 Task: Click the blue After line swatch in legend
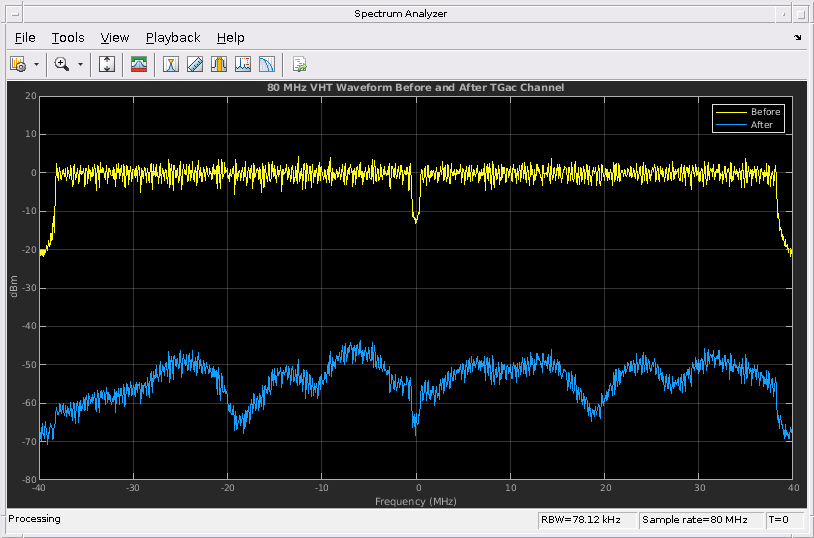coord(730,125)
